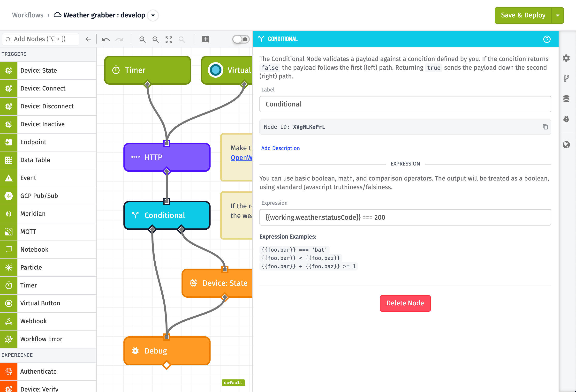Click the default version tag on canvas
Image resolution: width=576 pixels, height=392 pixels.
[233, 383]
